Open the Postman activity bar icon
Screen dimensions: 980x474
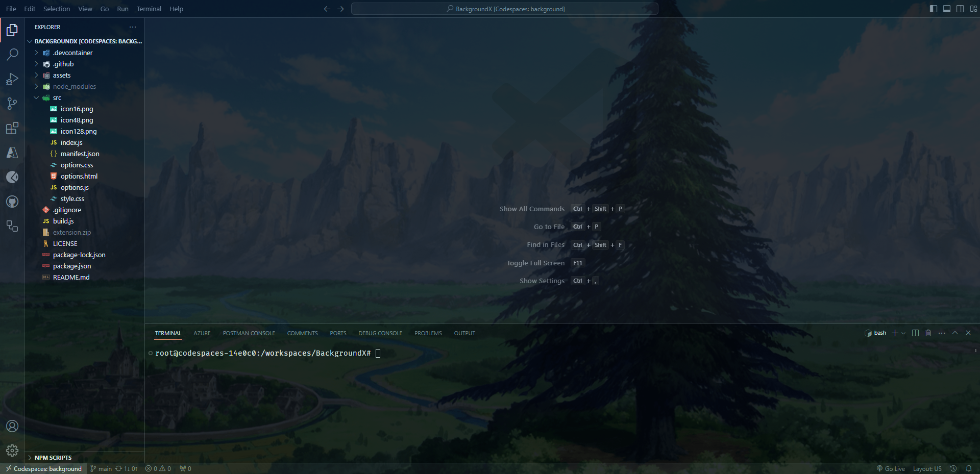click(12, 177)
